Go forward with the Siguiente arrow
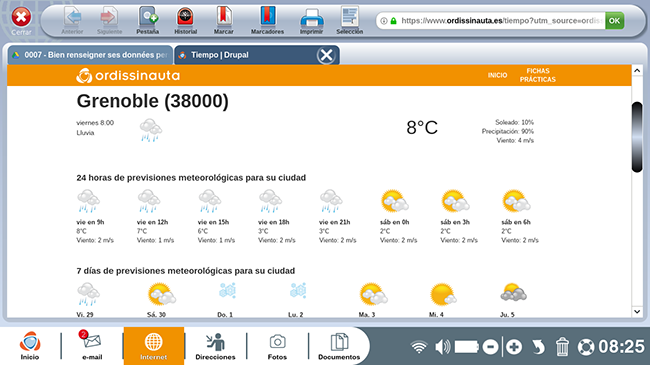 [109, 20]
